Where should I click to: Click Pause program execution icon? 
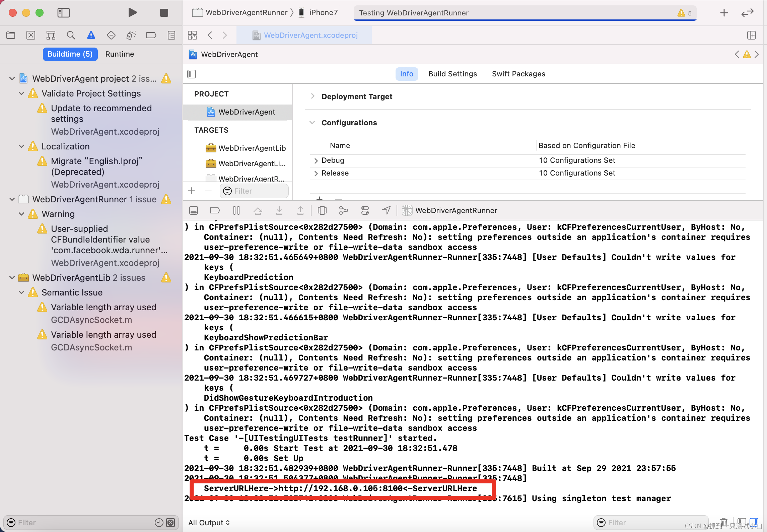click(236, 210)
